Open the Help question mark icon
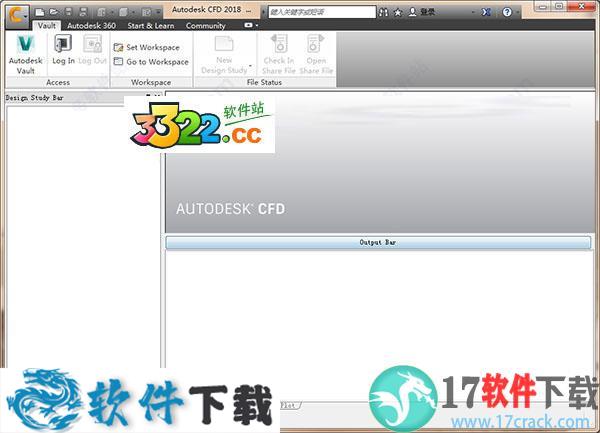This screenshot has height=433, width=600. tap(507, 12)
